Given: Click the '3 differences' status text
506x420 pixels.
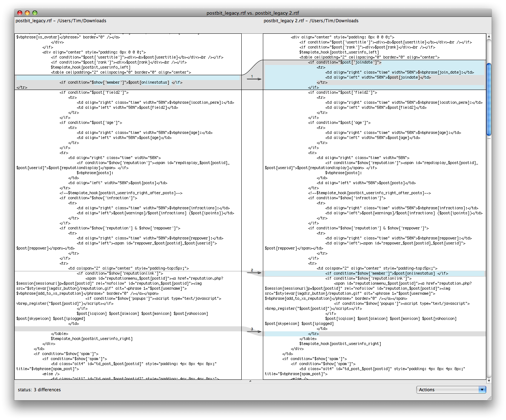Looking at the screenshot, I should click(x=47, y=389).
